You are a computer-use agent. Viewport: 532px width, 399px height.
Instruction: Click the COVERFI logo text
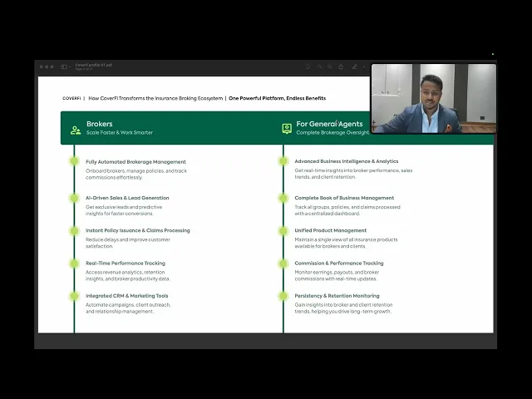pos(71,98)
